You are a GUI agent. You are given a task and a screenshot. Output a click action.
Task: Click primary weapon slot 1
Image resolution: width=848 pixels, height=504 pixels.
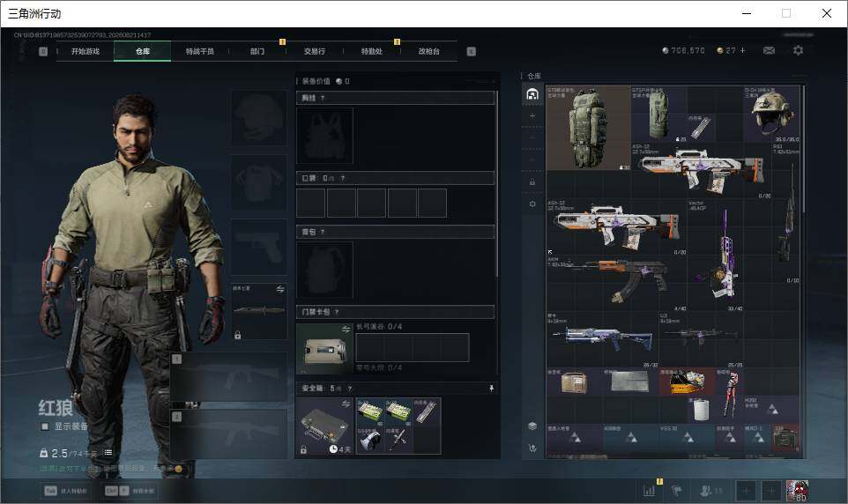[x=229, y=377]
